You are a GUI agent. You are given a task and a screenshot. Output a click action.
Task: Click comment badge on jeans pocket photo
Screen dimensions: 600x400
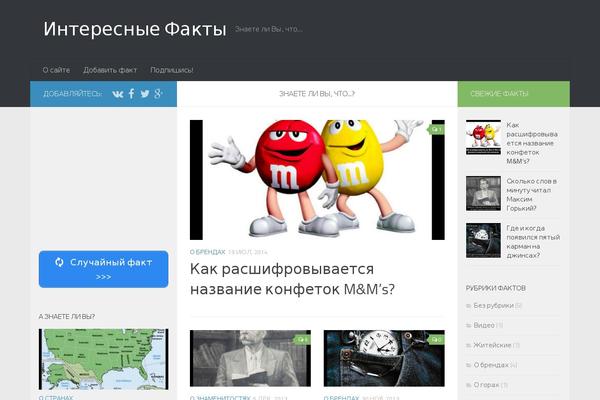point(436,340)
